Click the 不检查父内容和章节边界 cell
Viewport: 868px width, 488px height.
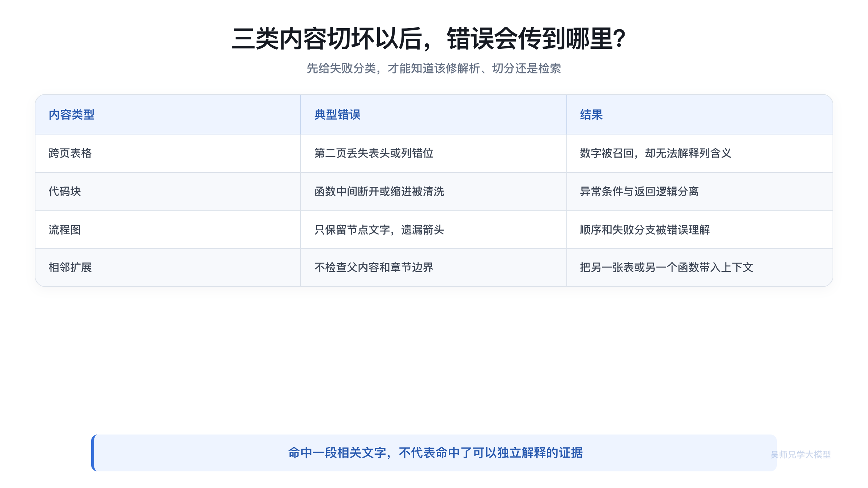click(x=434, y=267)
